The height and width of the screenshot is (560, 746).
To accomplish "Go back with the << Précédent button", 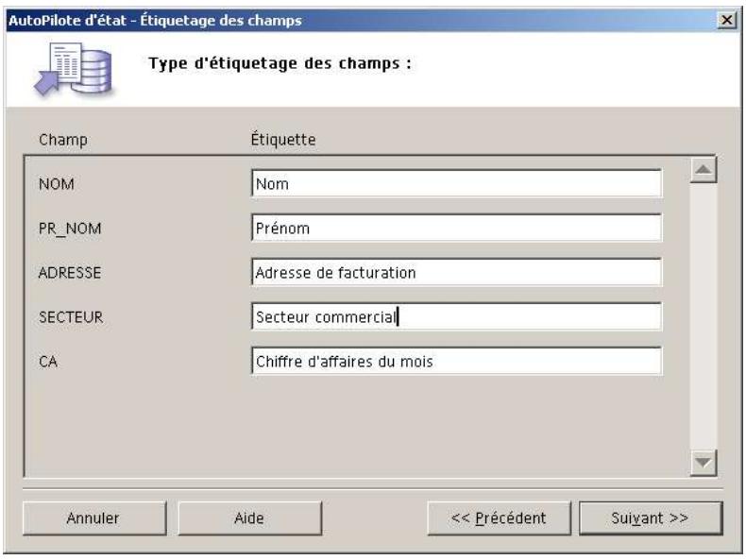I will click(500, 518).
